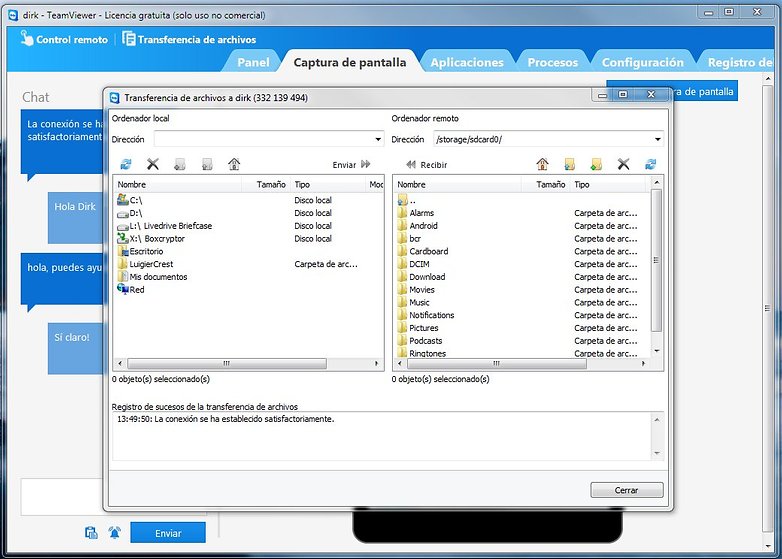Select the Pictures remote folder
Viewport: 782px width, 559px height.
coord(522,328)
